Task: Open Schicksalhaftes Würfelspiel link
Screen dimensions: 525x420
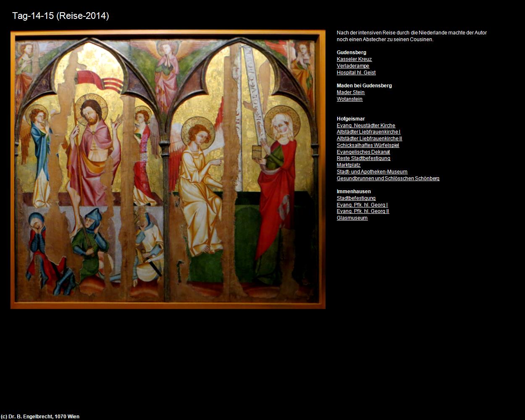Action: point(368,145)
